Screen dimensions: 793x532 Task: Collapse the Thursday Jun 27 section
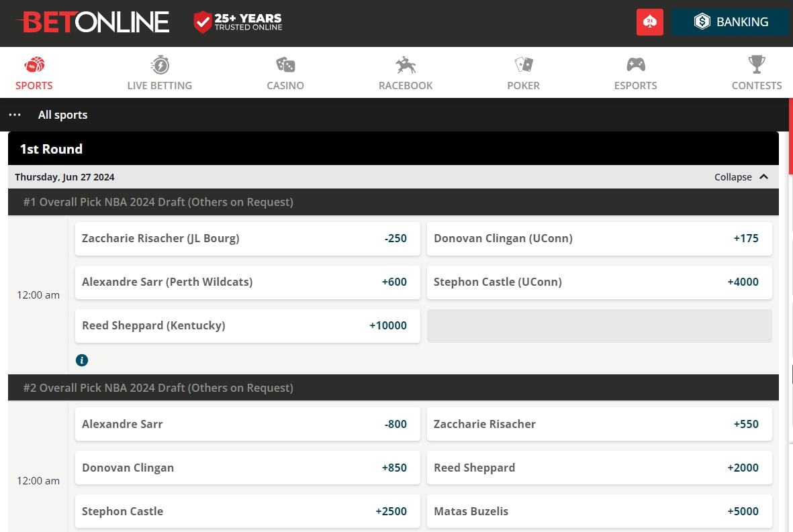(x=741, y=177)
